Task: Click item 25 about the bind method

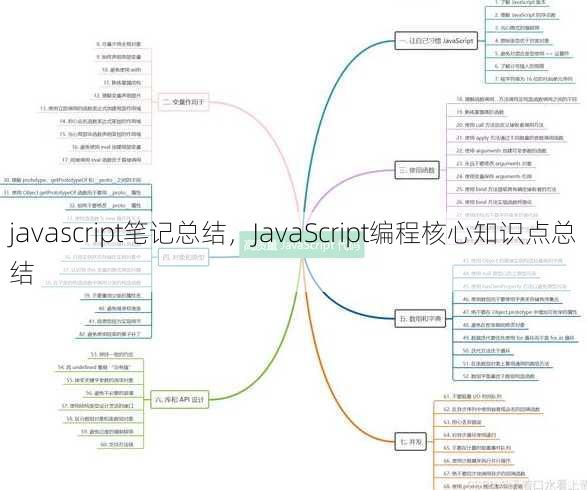Action: pos(506,189)
